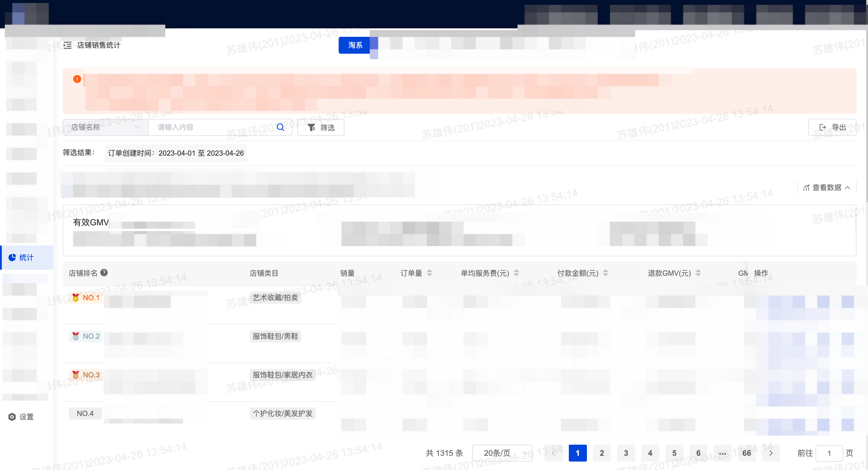The image size is (868, 470).
Task: Collapse the sidebar menu hamburger icon
Action: 67,45
